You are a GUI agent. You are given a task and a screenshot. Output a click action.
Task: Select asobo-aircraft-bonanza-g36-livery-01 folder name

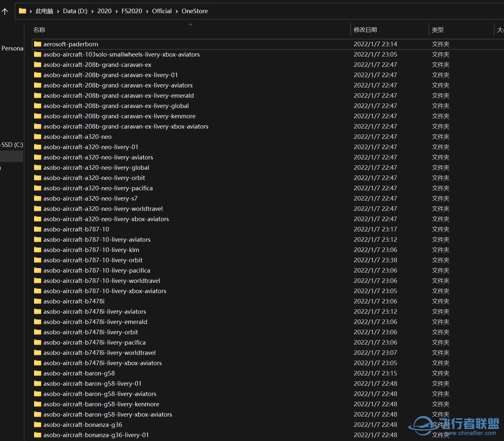(x=96, y=435)
